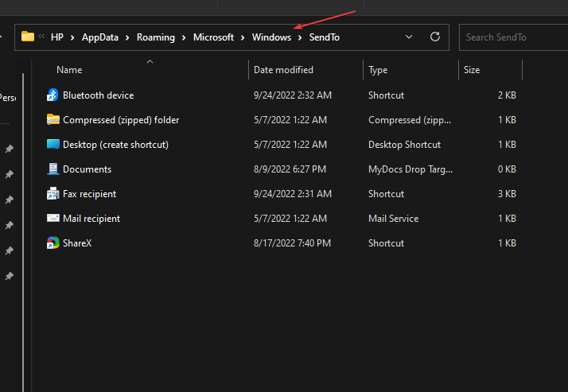Select the Documents drop target icon
The width and height of the screenshot is (568, 392).
click(53, 169)
